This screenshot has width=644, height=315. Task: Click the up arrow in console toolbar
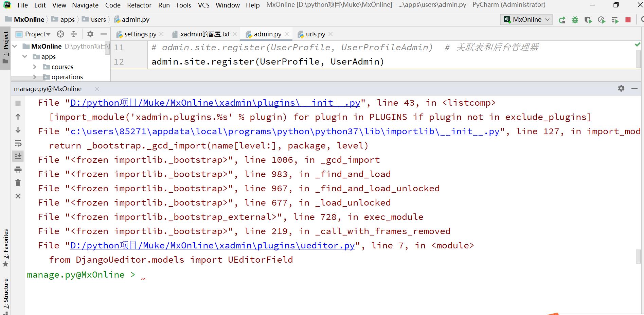pyautogui.click(x=18, y=117)
